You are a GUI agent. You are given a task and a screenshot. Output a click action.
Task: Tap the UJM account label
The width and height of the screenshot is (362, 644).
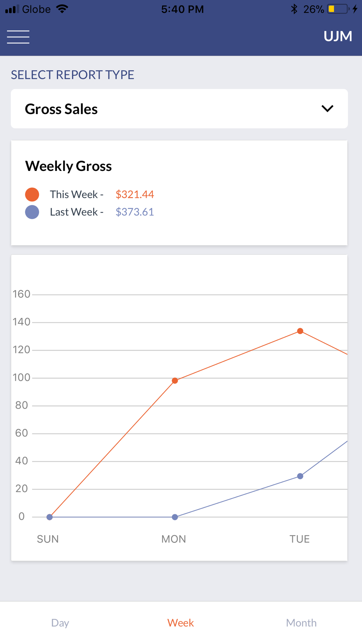click(x=337, y=36)
